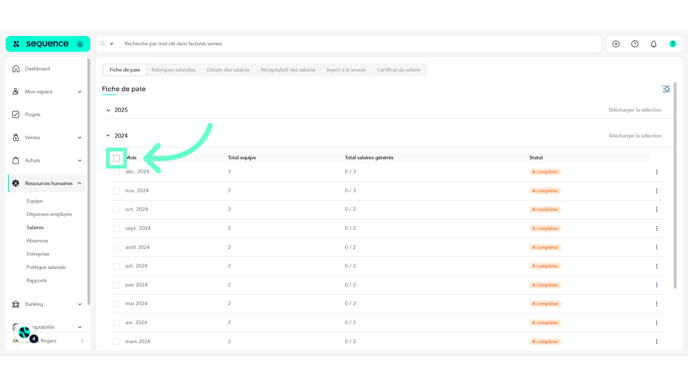Open Dépenses employés submenu link

click(49, 214)
